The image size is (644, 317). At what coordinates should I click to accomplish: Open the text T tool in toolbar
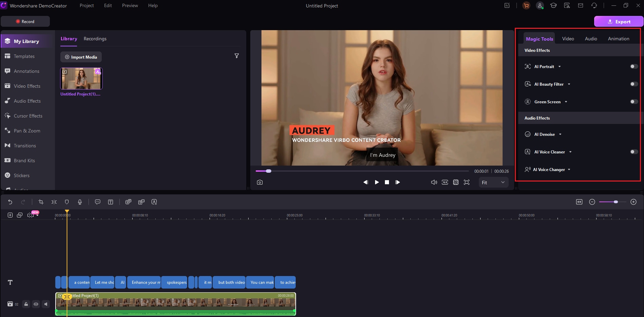(x=111, y=202)
